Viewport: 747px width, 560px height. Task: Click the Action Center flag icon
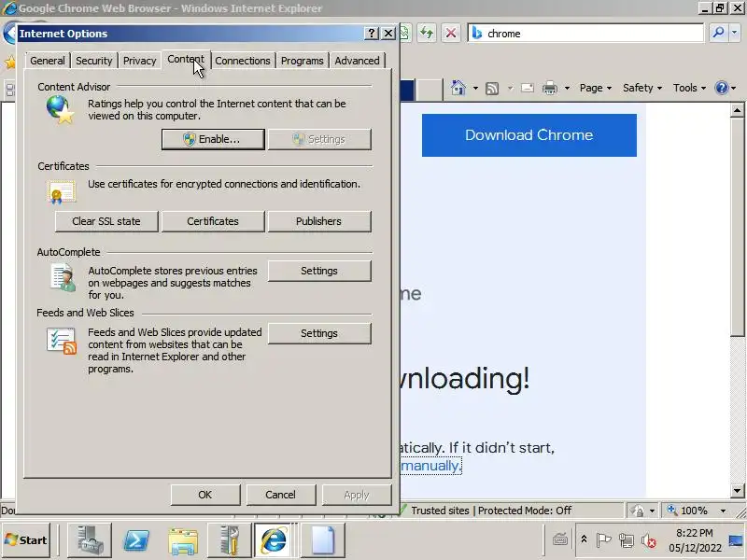(603, 540)
